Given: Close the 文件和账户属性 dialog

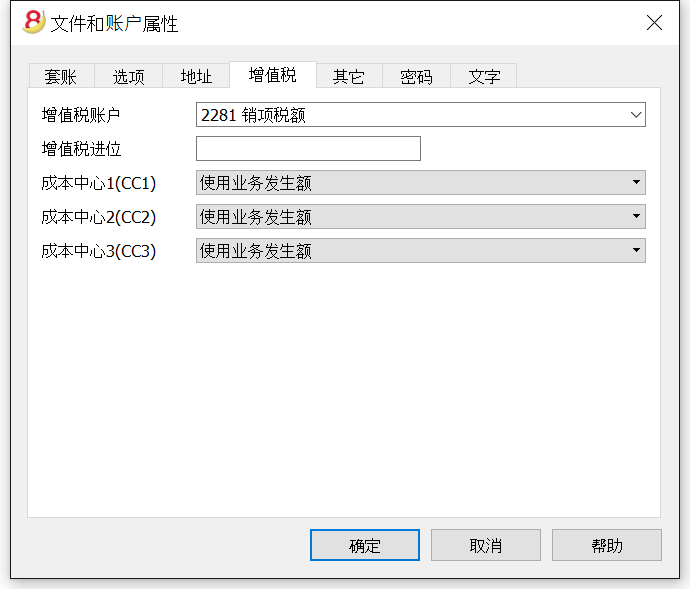Looking at the screenshot, I should coord(654,22).
